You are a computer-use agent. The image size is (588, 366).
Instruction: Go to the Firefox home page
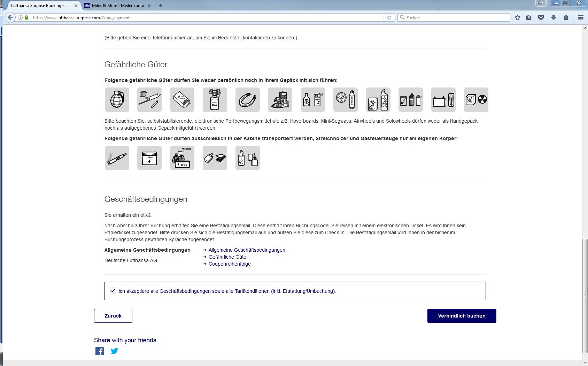tap(566, 17)
